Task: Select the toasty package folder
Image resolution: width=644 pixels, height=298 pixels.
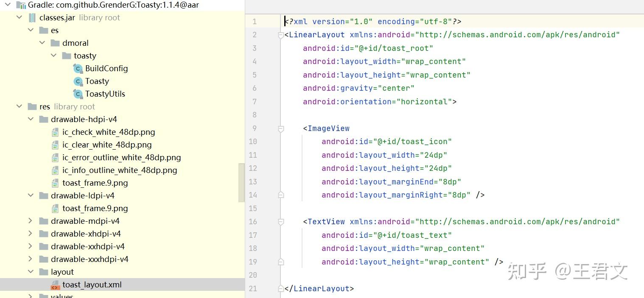Action: 85,56
